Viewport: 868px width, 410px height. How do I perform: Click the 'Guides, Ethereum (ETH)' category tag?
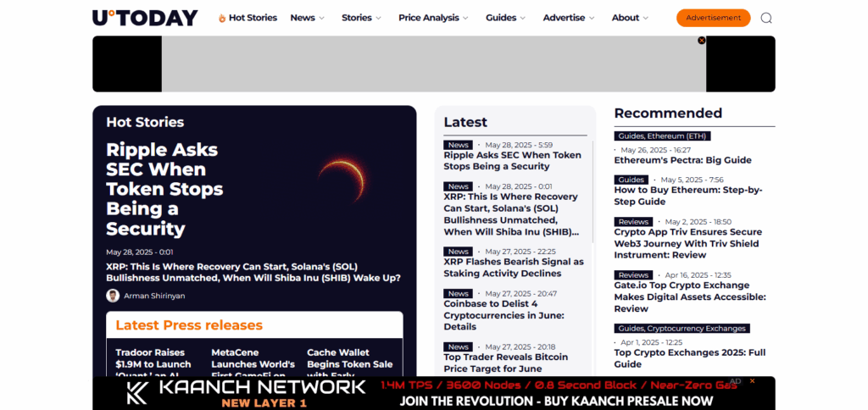coord(662,136)
